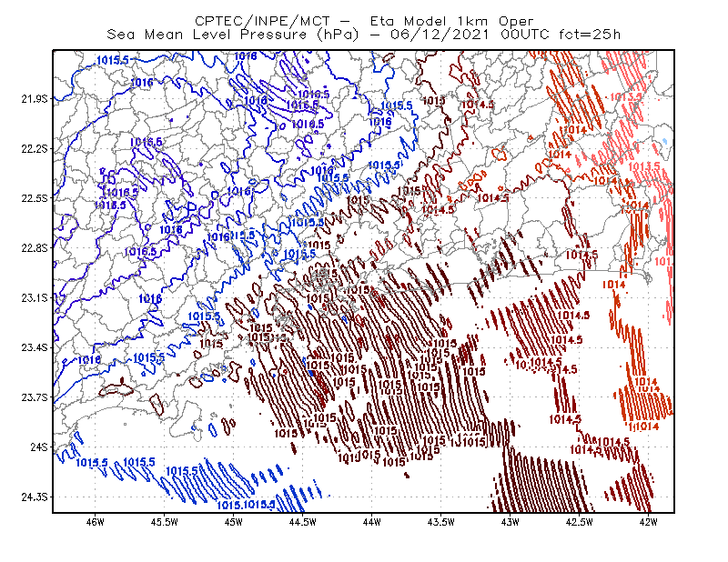Screen dimensions: 728x562
Task: Click the 23.7S latitude axis label
Action: [x=35, y=397]
